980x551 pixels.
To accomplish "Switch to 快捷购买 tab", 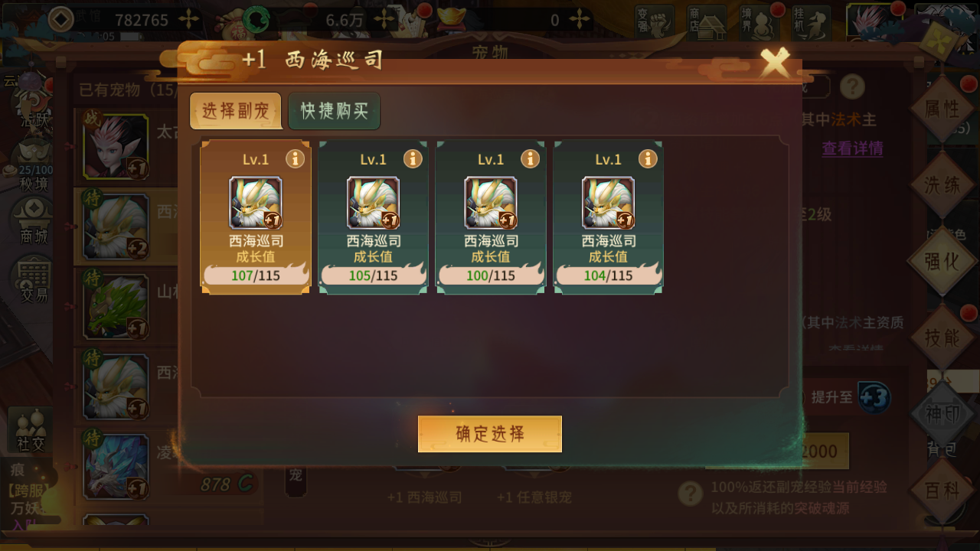I will click(334, 111).
